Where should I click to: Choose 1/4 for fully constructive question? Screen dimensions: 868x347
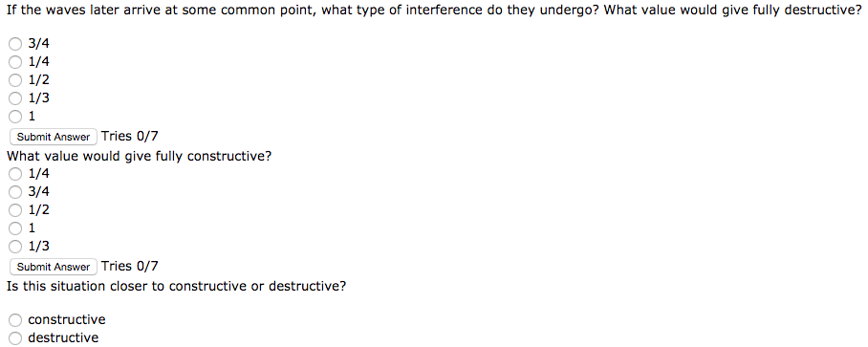(x=15, y=174)
